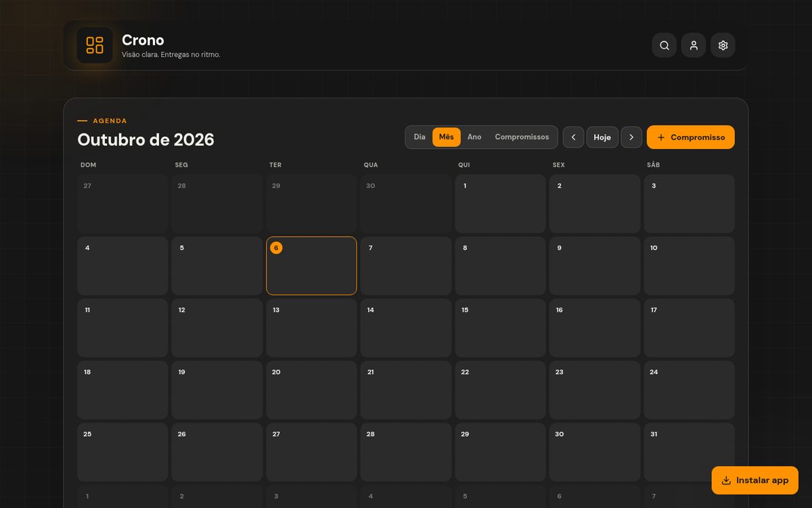Click the SÁB weekday header
812x508 pixels.
(x=654, y=165)
